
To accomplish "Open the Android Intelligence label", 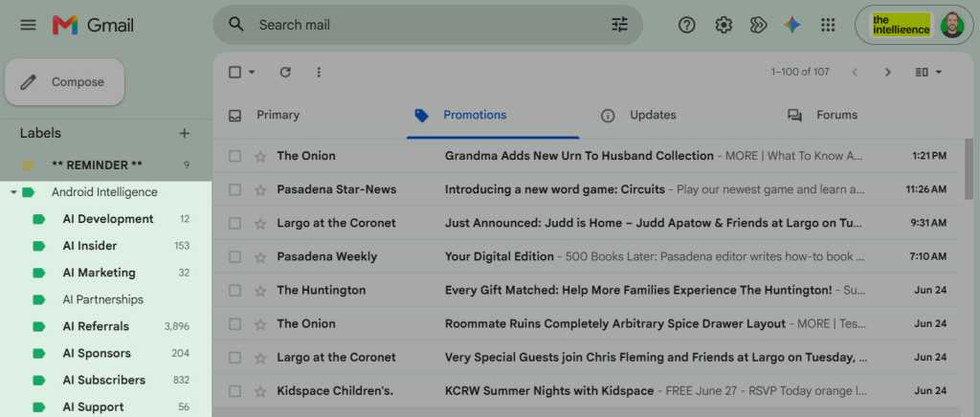I will pos(105,192).
